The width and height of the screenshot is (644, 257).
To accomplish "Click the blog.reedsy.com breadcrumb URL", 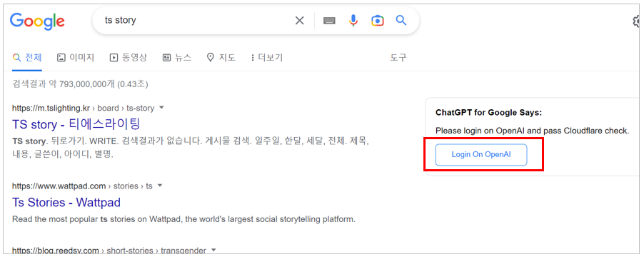I will 109,250.
